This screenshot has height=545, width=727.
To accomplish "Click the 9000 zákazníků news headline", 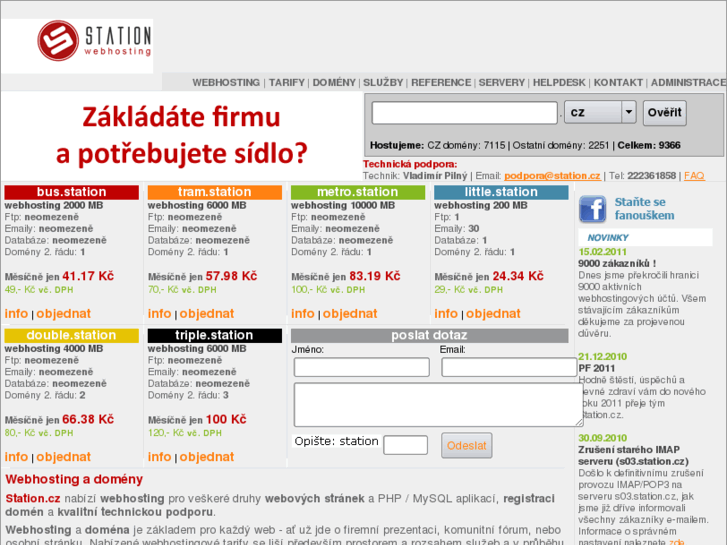I will (x=617, y=263).
